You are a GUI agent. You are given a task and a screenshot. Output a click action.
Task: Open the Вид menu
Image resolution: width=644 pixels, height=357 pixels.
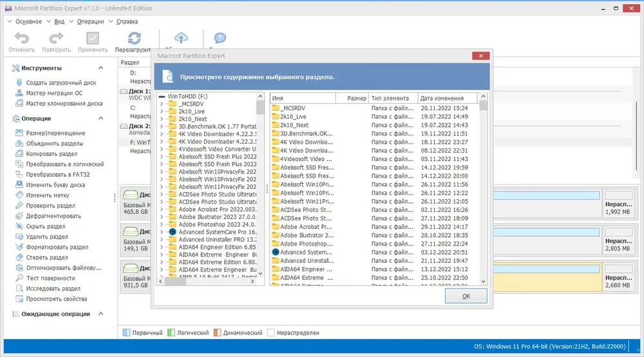(59, 21)
